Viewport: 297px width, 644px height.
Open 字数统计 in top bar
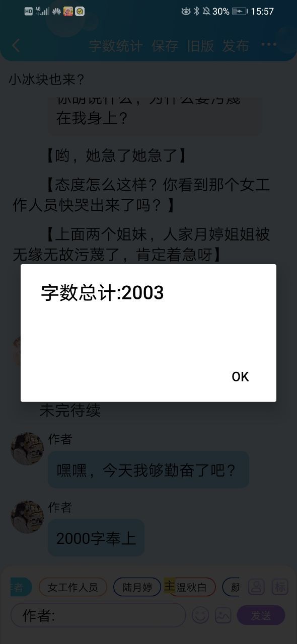point(116,46)
